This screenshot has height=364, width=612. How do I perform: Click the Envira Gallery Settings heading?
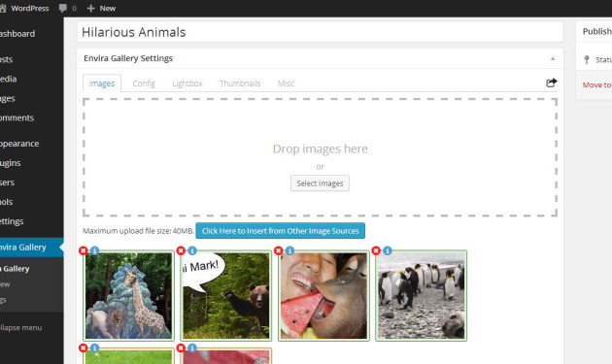pos(128,58)
